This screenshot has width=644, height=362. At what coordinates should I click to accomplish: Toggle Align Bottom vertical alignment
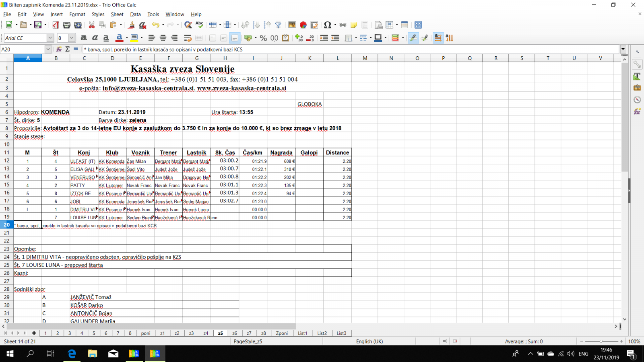coord(235,38)
